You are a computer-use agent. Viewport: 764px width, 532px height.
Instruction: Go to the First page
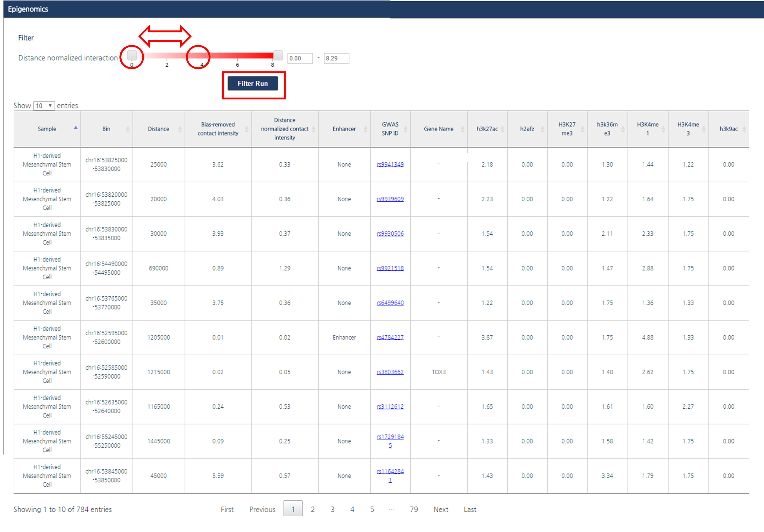pos(227,509)
